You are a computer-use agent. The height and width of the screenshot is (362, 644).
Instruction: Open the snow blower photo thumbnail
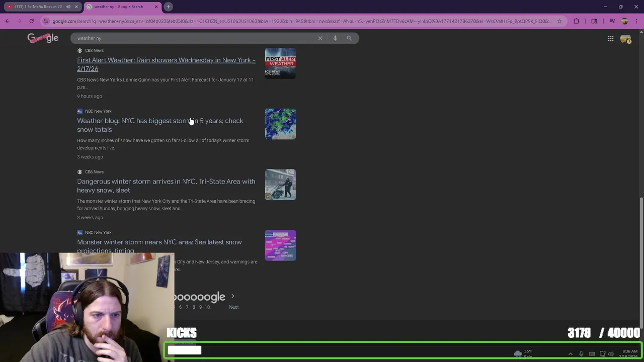(x=280, y=185)
